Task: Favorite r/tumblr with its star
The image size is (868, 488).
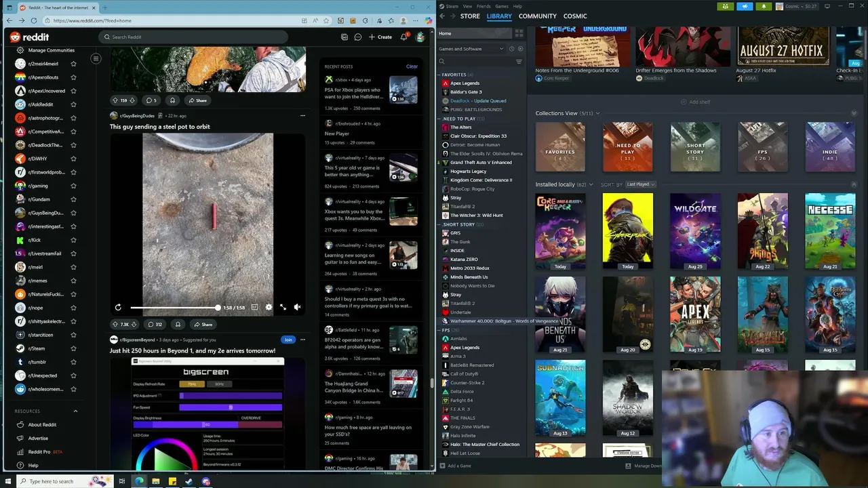Action: 73,362
